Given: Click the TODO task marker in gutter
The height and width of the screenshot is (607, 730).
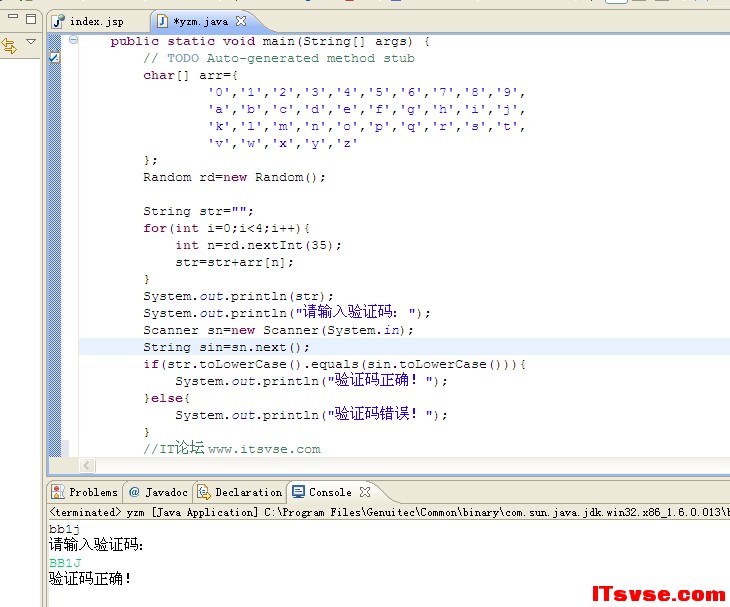Looking at the screenshot, I should [54, 57].
